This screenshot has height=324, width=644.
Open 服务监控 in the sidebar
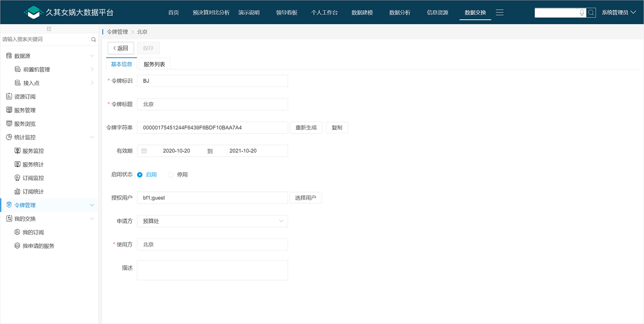point(33,151)
